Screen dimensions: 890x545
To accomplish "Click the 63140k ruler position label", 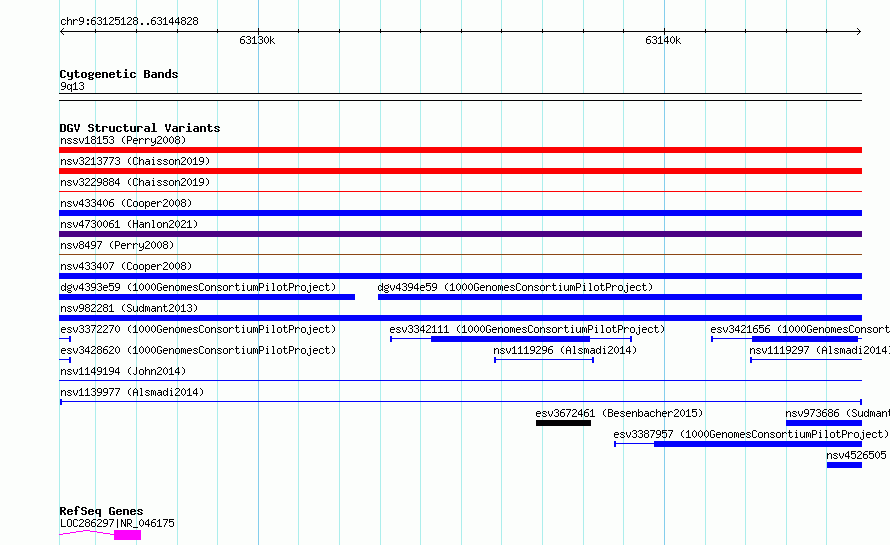I will (663, 40).
